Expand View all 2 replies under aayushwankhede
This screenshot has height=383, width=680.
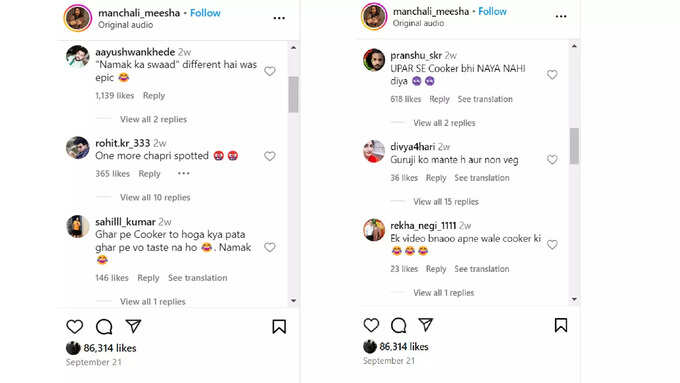pyautogui.click(x=153, y=119)
